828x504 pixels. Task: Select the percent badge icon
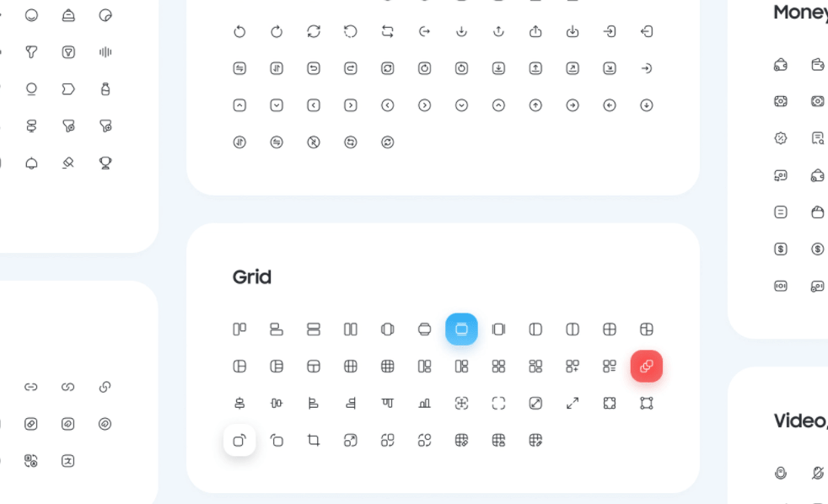pos(781,137)
